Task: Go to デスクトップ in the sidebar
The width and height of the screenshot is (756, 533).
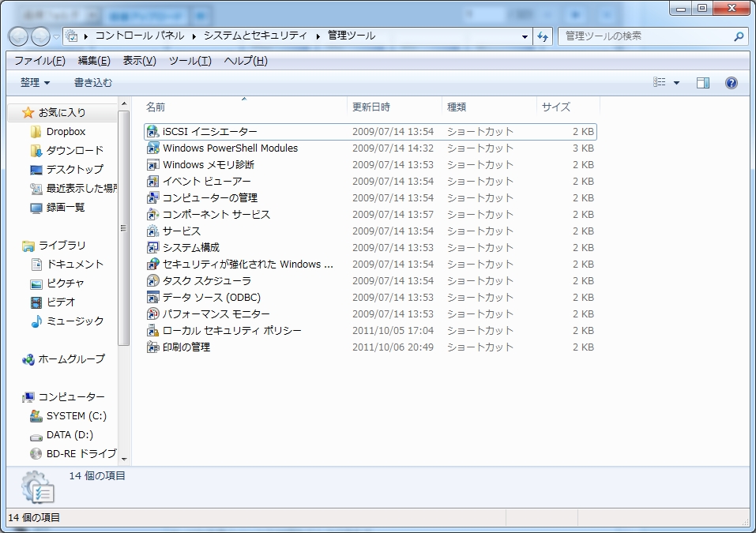Action: click(x=66, y=169)
